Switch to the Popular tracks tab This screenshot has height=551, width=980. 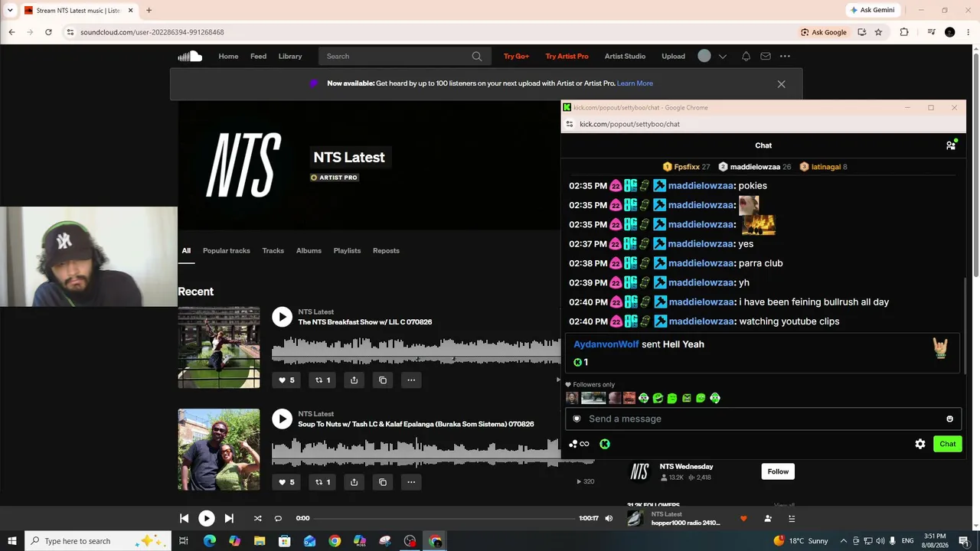click(227, 250)
